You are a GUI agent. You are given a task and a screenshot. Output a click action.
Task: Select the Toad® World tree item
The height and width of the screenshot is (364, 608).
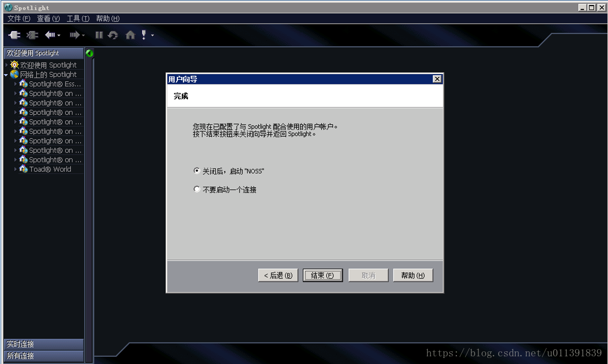click(x=50, y=169)
